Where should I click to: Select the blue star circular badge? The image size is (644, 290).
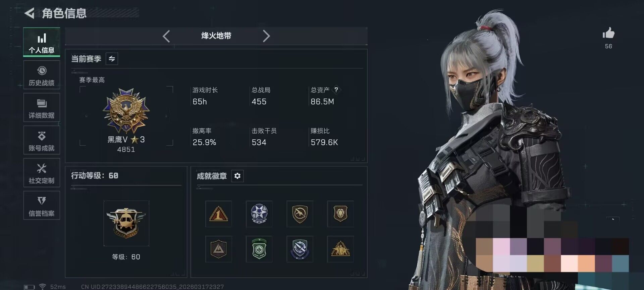[259, 214]
